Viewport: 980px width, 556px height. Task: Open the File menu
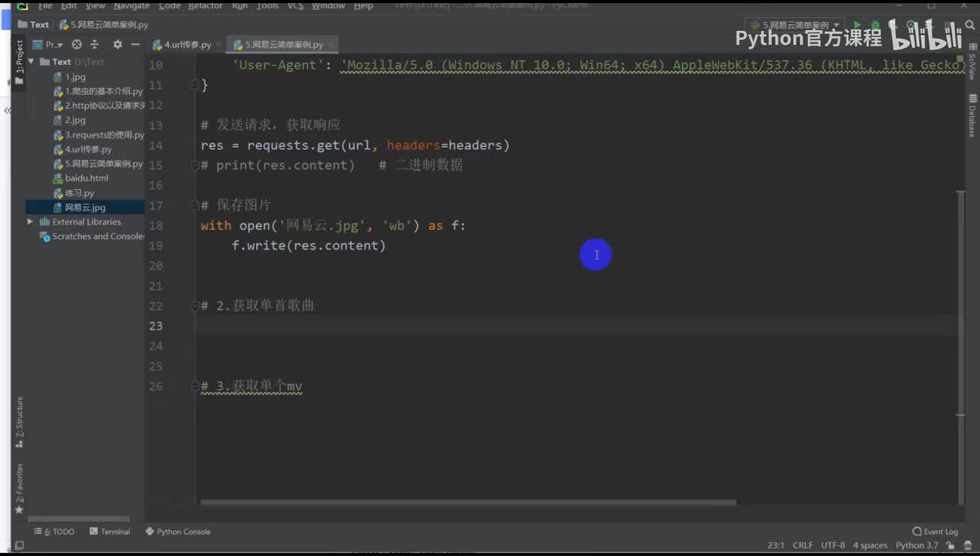tap(46, 5)
